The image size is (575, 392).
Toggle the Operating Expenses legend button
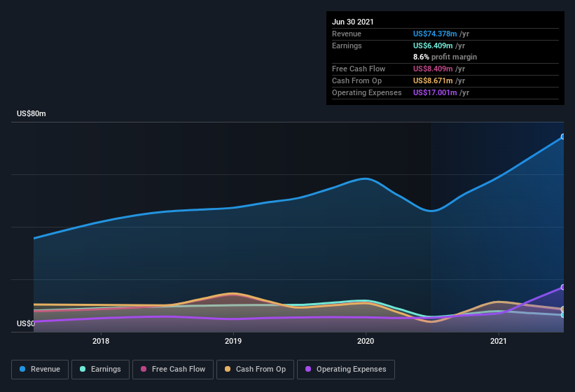pos(346,370)
